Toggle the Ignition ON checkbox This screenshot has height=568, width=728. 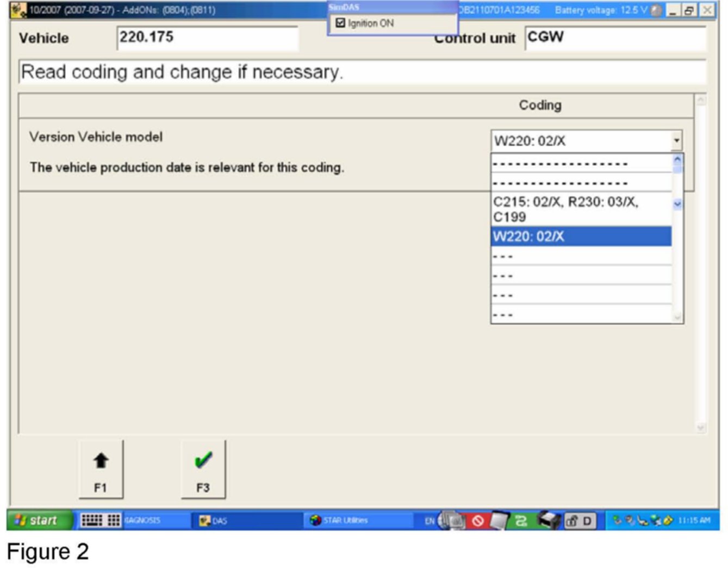click(x=341, y=23)
